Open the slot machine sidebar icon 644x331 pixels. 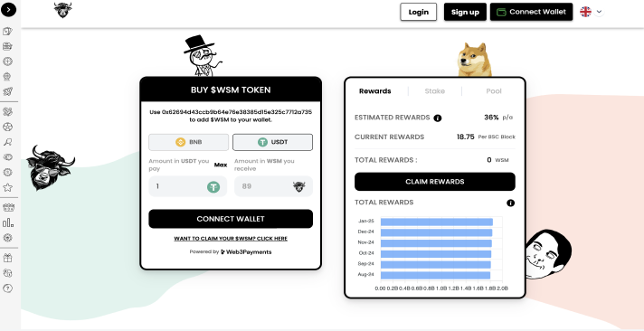tap(7, 46)
